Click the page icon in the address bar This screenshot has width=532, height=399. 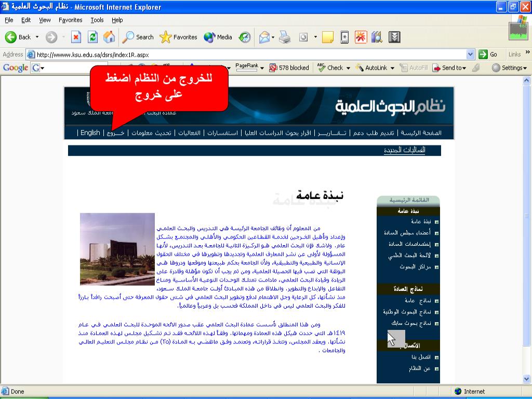click(31, 54)
